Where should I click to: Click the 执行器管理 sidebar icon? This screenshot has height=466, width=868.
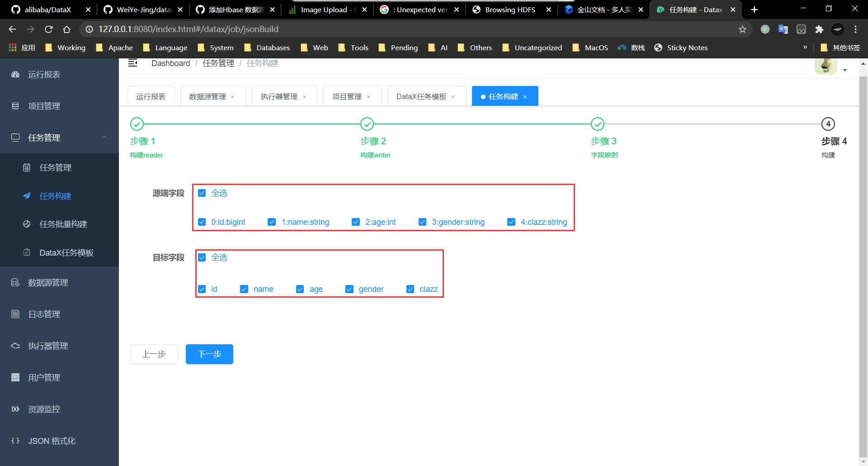[x=15, y=346]
